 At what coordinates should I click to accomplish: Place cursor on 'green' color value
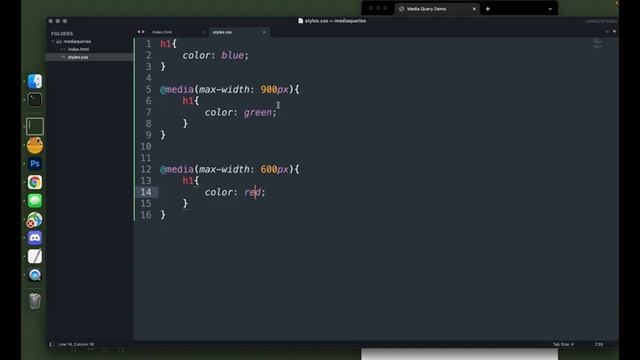(258, 112)
